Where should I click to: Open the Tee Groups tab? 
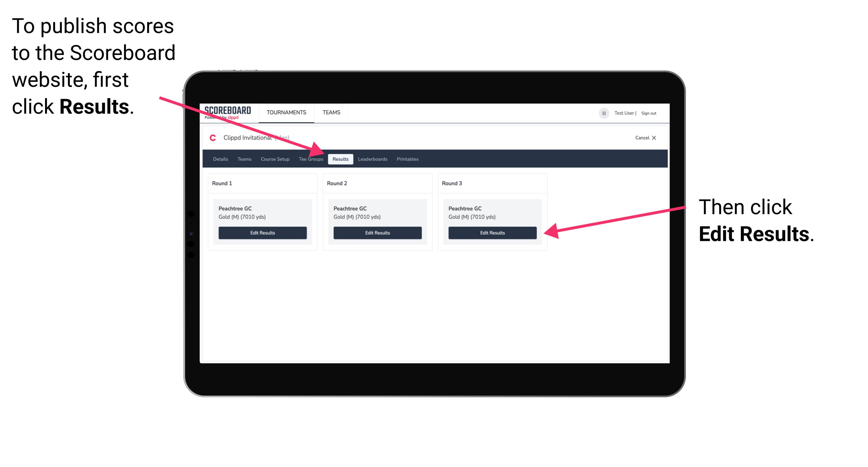[311, 159]
